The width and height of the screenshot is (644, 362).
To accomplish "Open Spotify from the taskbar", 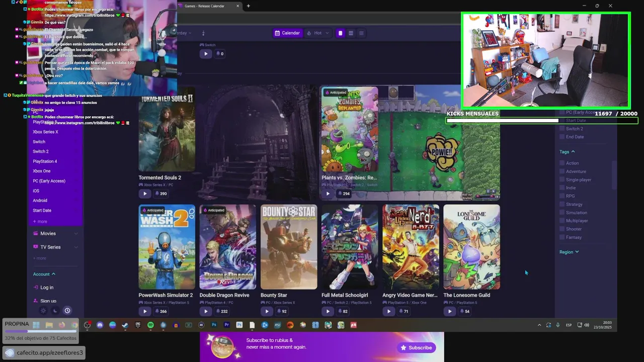I will (150, 325).
